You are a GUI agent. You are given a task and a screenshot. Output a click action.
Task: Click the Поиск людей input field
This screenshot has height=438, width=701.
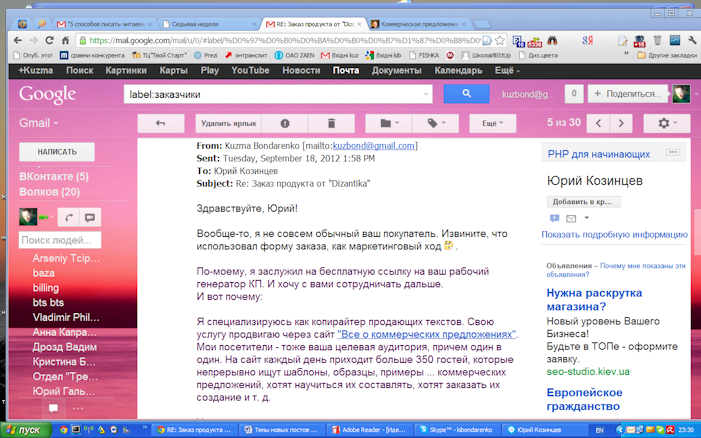pyautogui.click(x=60, y=240)
